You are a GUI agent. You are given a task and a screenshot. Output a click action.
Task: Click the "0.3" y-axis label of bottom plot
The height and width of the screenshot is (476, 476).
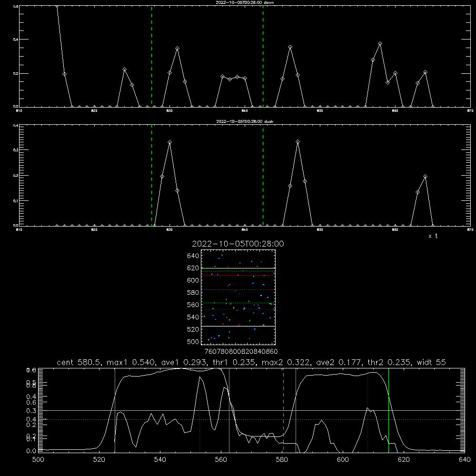(x=31, y=410)
